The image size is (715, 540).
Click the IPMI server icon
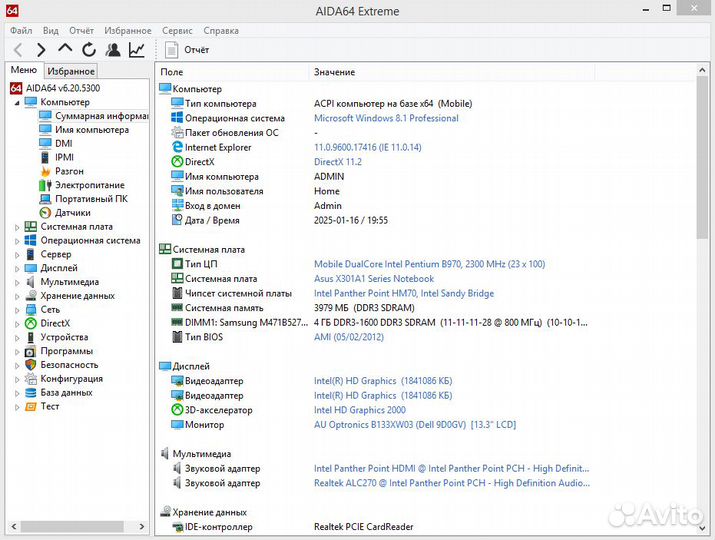point(45,157)
